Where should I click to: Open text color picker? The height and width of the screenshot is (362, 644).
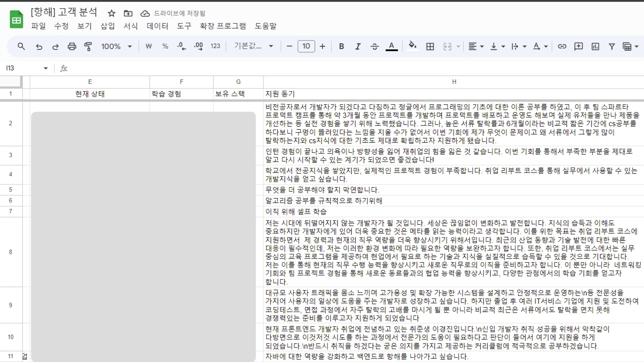click(391, 47)
